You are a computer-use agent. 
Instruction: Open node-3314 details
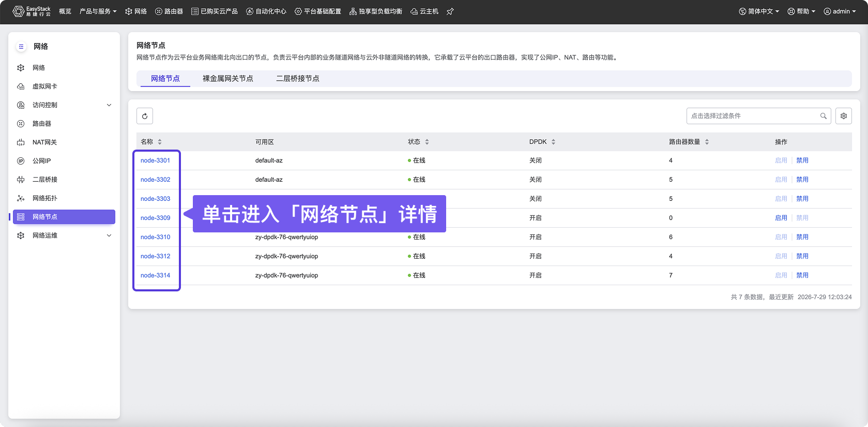(155, 275)
